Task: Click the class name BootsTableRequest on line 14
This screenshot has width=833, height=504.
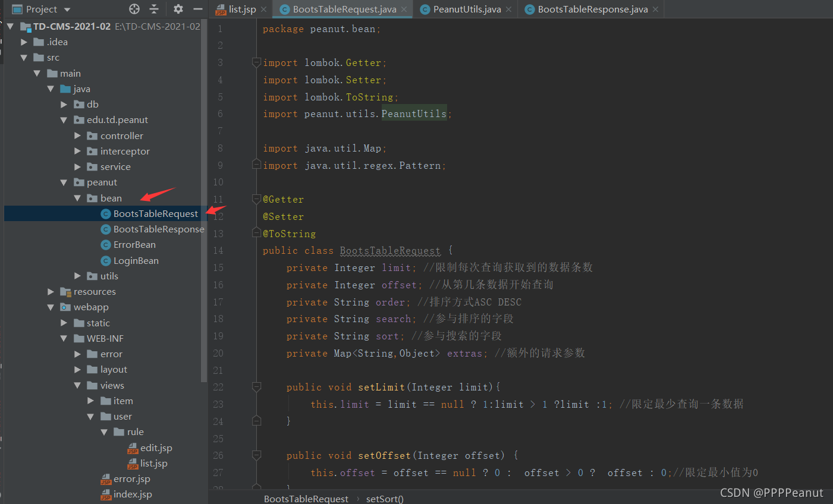Action: coord(390,251)
